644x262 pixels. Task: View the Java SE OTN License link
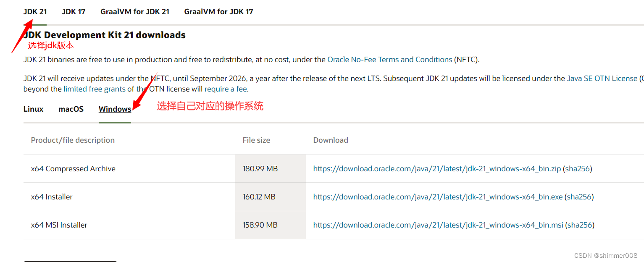click(x=602, y=78)
